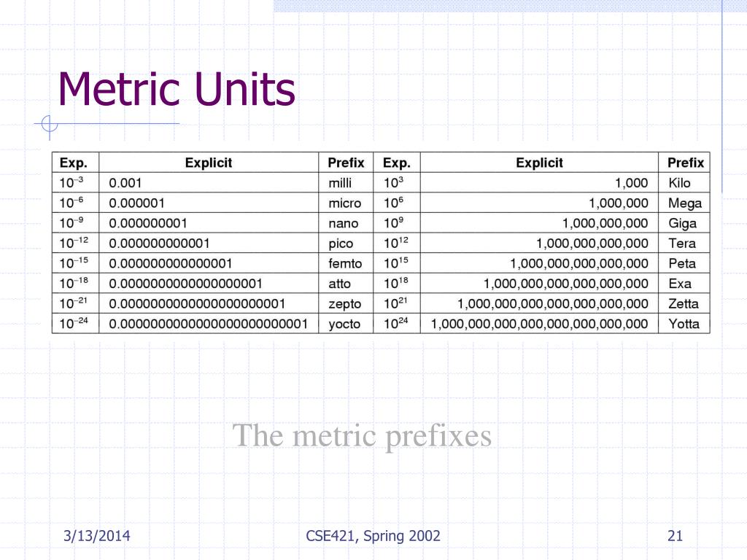Click the exponent cell in the Exa row
Image resolution: width=747 pixels, height=560 pixels.
click(397, 283)
